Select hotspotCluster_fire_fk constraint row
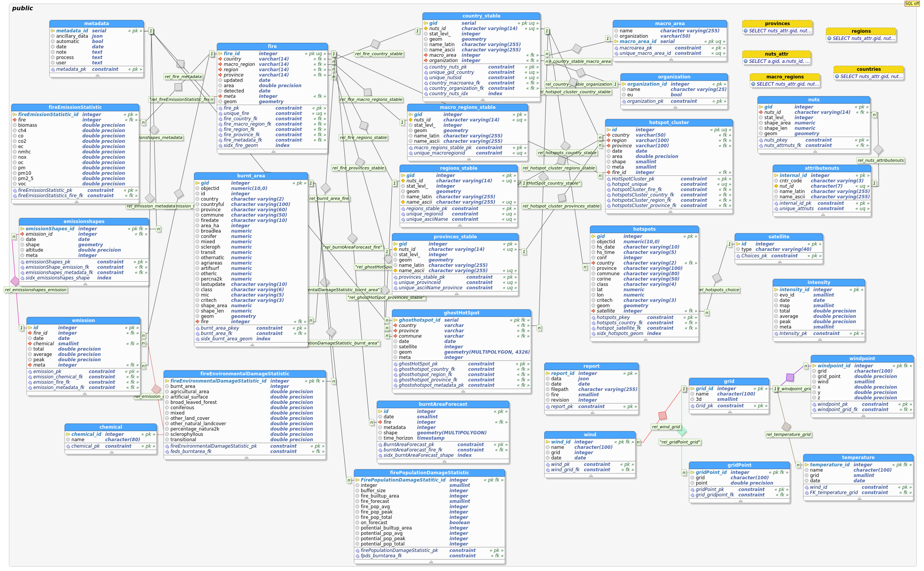The height and width of the screenshot is (571, 924). 669,190
